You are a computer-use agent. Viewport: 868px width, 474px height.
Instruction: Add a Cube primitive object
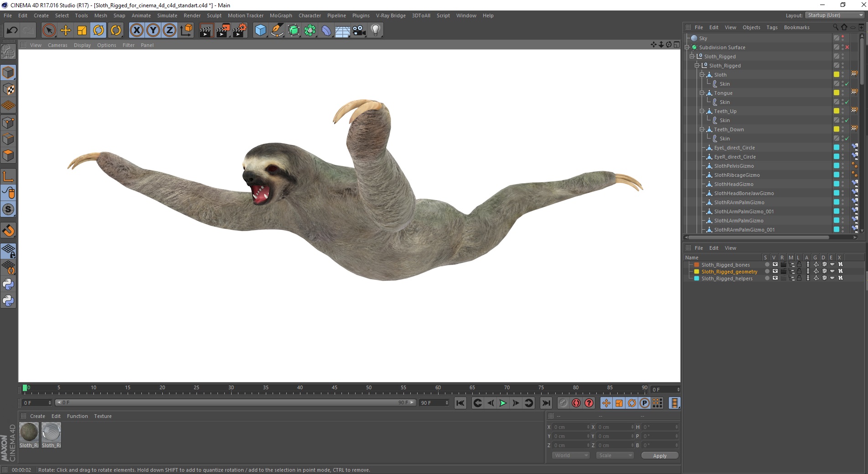pos(260,31)
